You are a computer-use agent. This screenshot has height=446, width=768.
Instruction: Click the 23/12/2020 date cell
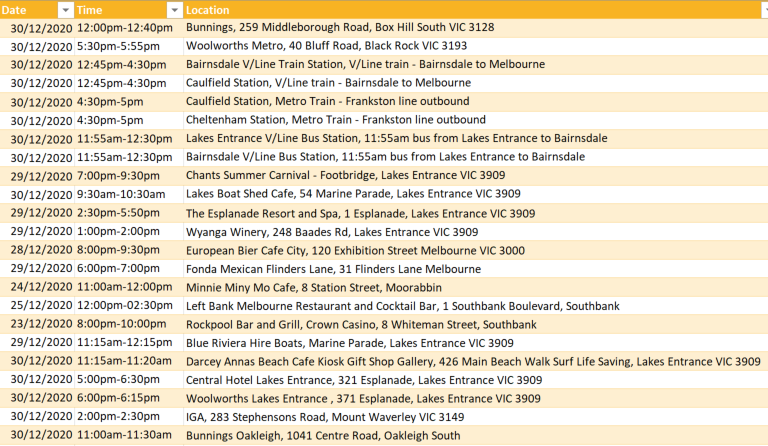[x=37, y=325]
